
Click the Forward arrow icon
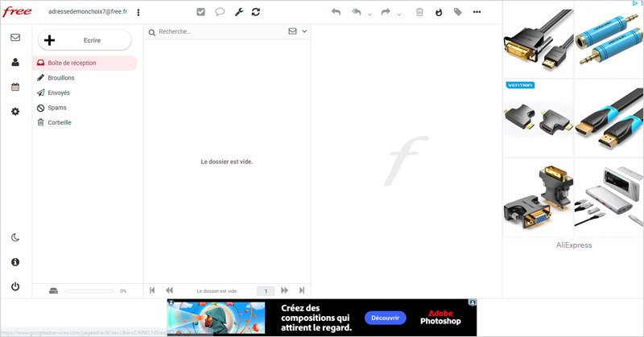pyautogui.click(x=386, y=12)
